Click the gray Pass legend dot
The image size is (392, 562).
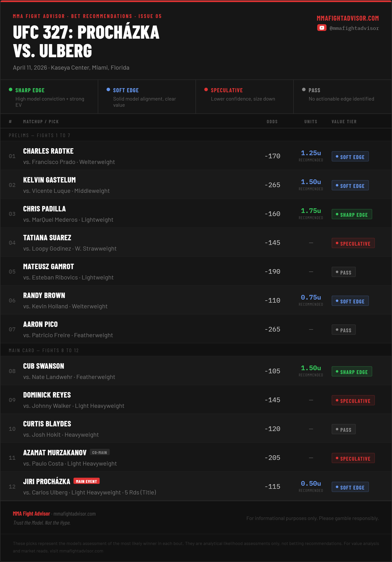point(304,89)
